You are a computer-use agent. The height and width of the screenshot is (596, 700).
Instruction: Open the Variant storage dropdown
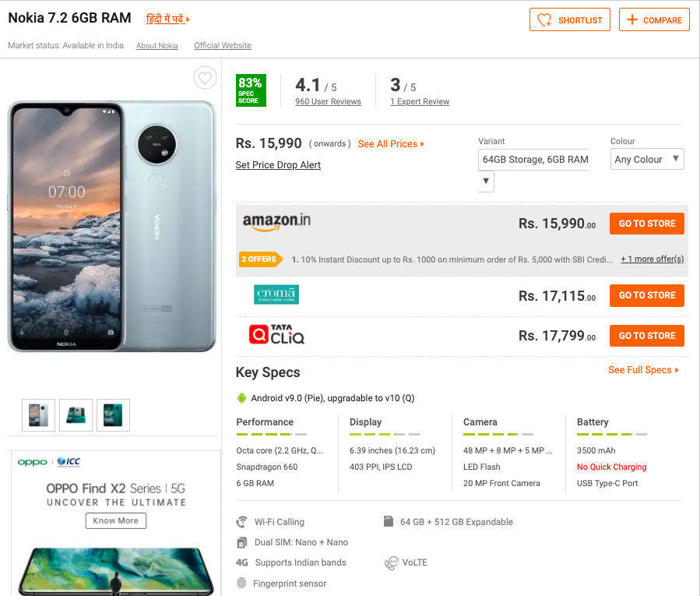486,181
